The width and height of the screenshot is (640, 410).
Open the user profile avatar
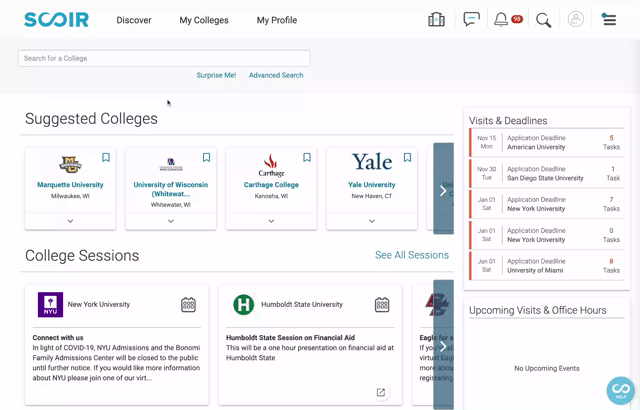pos(576,19)
